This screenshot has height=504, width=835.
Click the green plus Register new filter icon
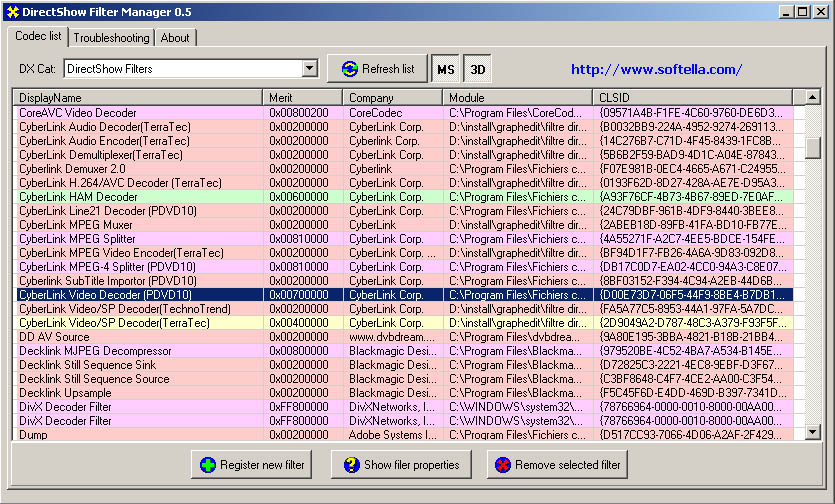[208, 465]
